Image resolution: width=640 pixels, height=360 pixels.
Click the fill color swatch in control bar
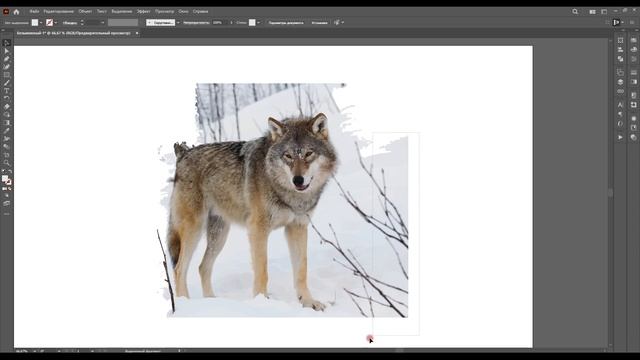click(x=35, y=23)
